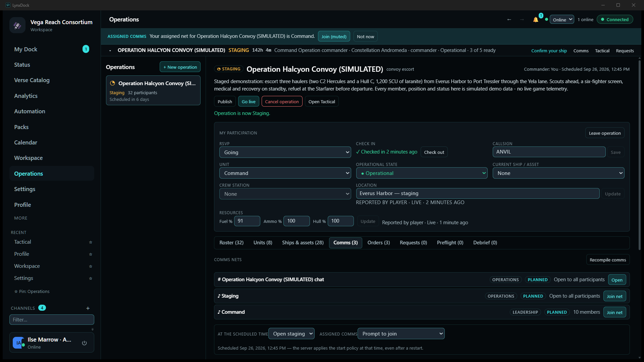644x362 pixels.
Task: Click the Go live button
Action: [249, 102]
